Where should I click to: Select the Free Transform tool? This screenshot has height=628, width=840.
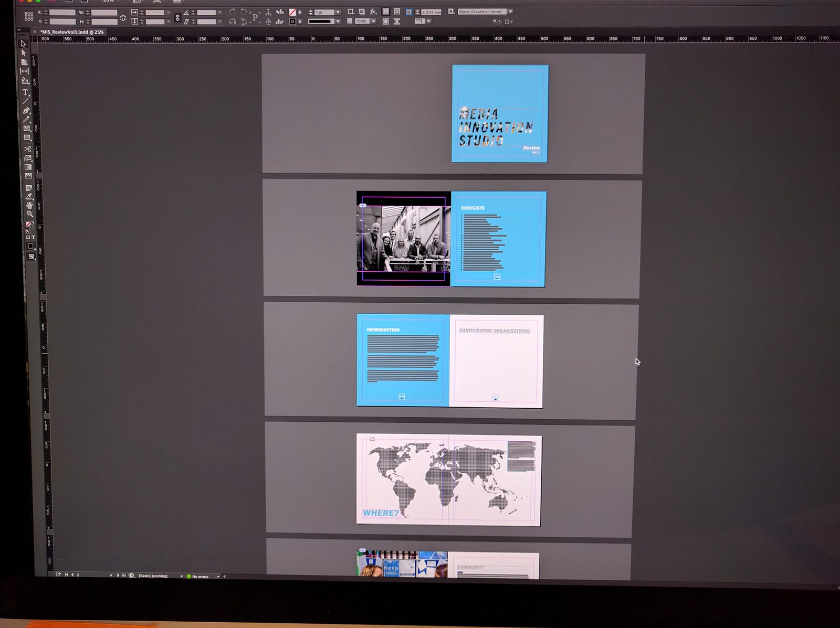(28, 158)
